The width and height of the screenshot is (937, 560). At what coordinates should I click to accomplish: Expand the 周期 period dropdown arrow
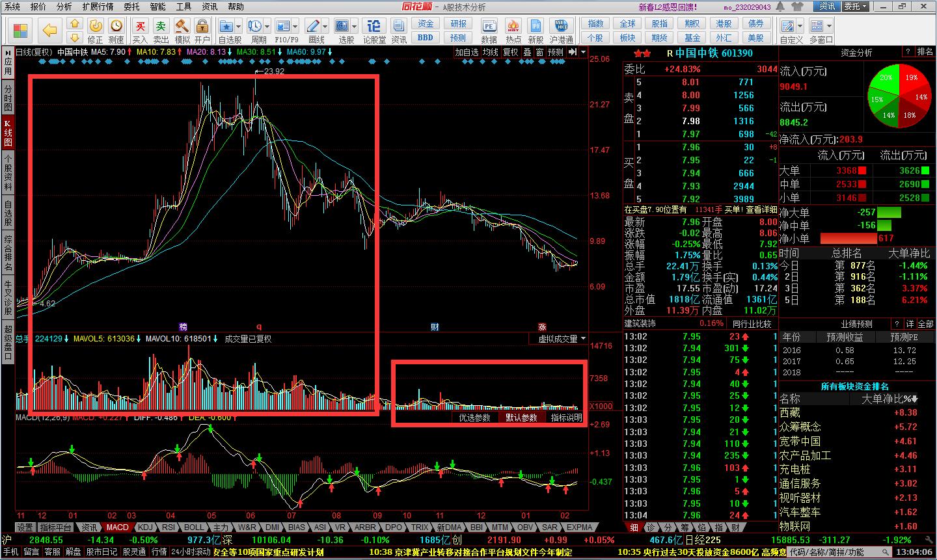point(267,27)
